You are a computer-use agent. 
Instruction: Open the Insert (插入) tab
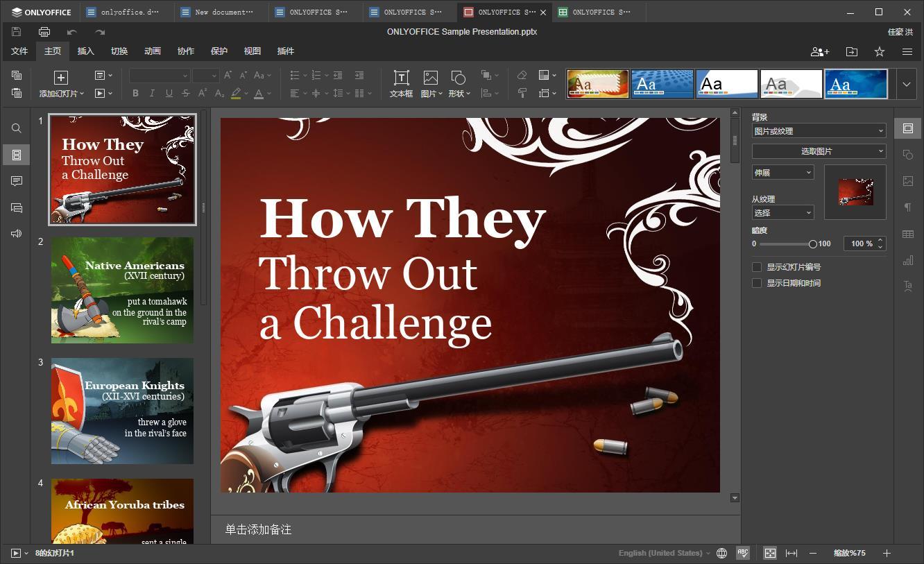(85, 51)
